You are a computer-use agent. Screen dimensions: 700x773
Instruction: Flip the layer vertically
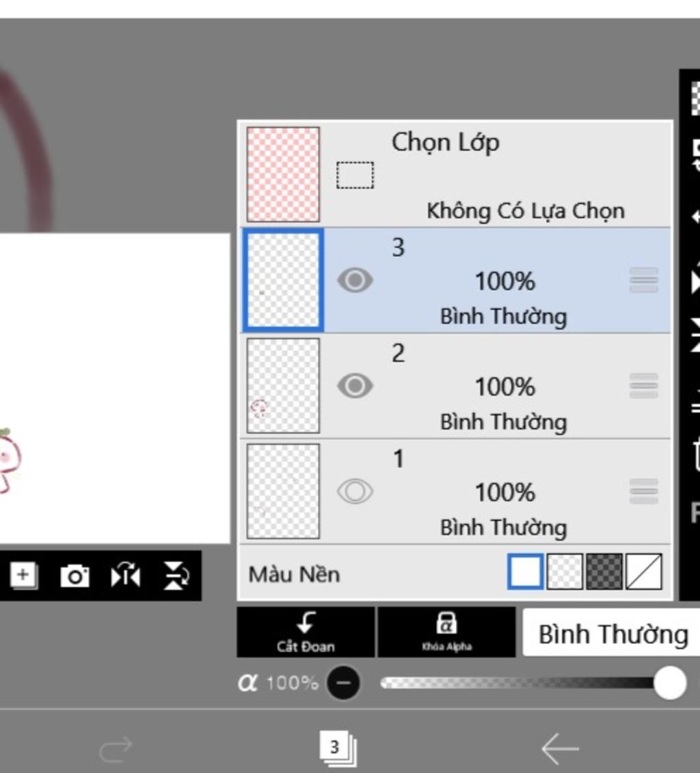coord(176,575)
